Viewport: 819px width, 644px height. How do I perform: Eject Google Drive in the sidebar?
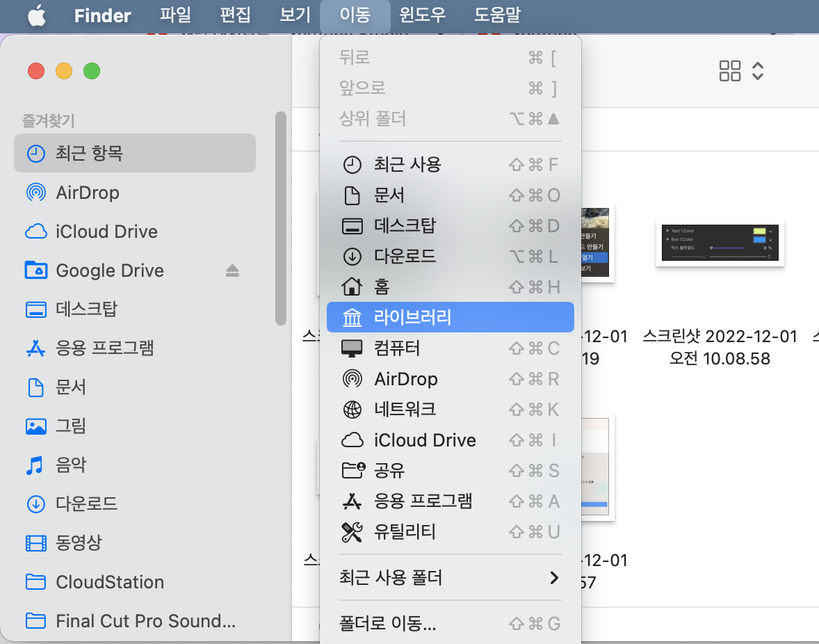[232, 271]
